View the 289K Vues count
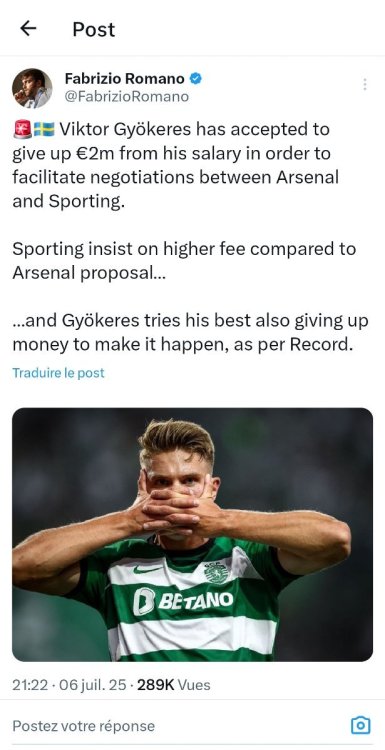 [174, 685]
